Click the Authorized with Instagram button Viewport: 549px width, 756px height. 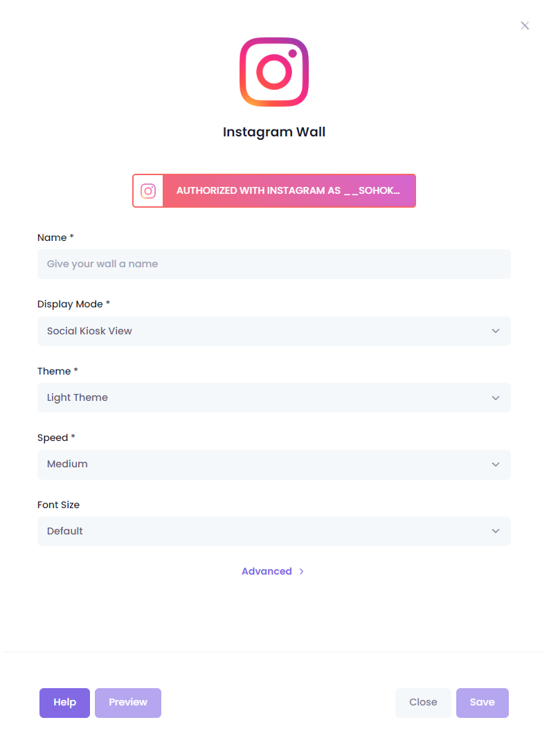pos(273,191)
